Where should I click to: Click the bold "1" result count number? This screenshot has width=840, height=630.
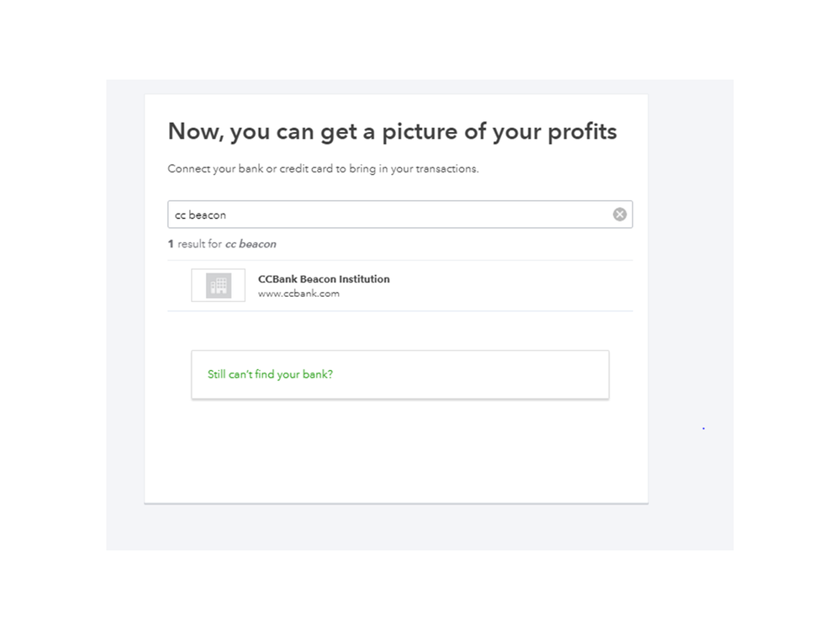170,244
